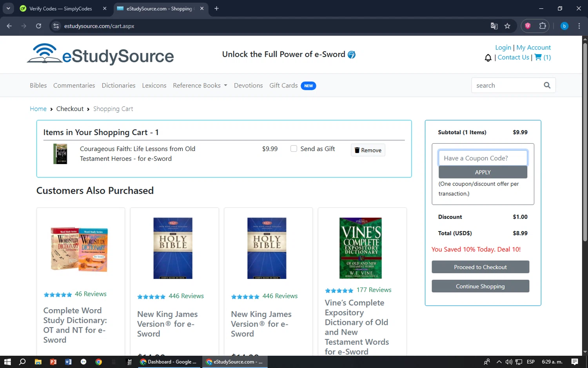The image size is (588, 368).
Task: Click the browser address bar URL
Action: click(99, 26)
